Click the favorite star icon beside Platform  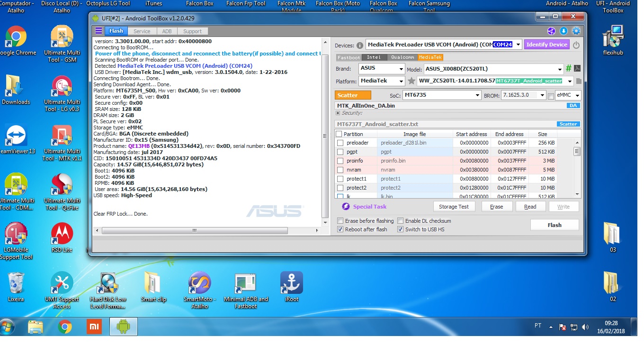[411, 81]
